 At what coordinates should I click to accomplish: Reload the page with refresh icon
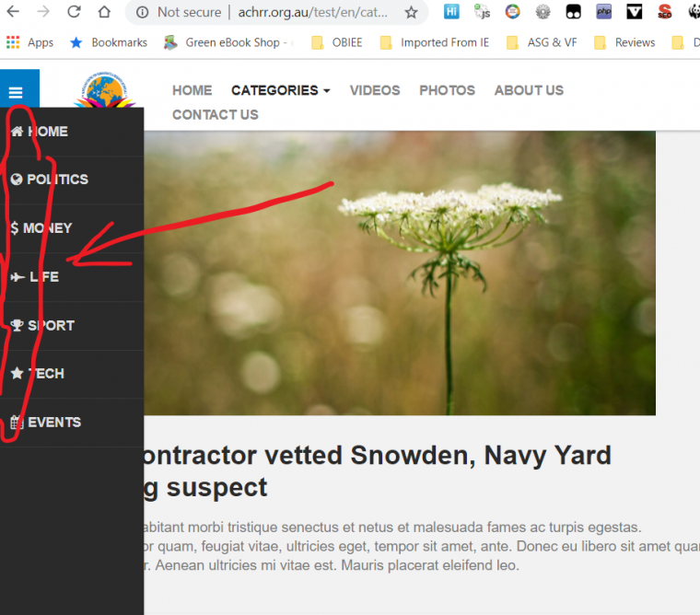[x=74, y=12]
